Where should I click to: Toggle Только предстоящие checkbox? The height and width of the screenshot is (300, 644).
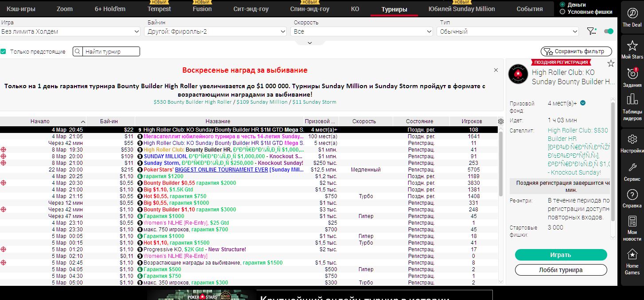(x=4, y=51)
